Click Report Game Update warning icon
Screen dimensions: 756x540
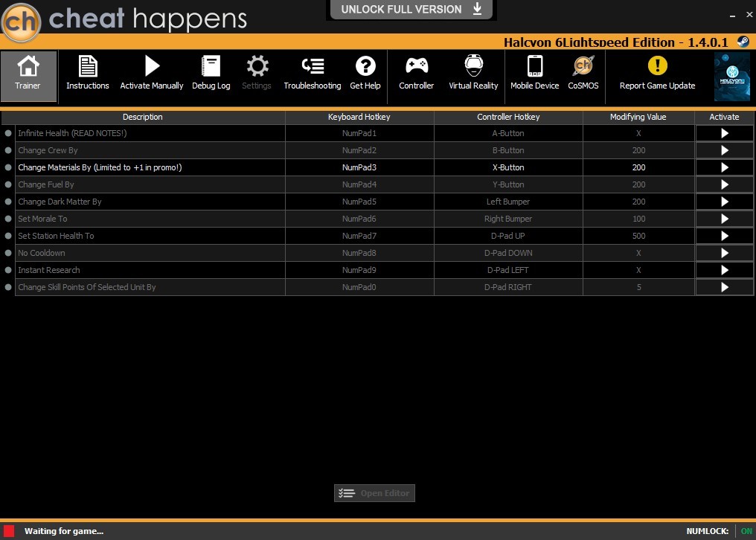657,65
